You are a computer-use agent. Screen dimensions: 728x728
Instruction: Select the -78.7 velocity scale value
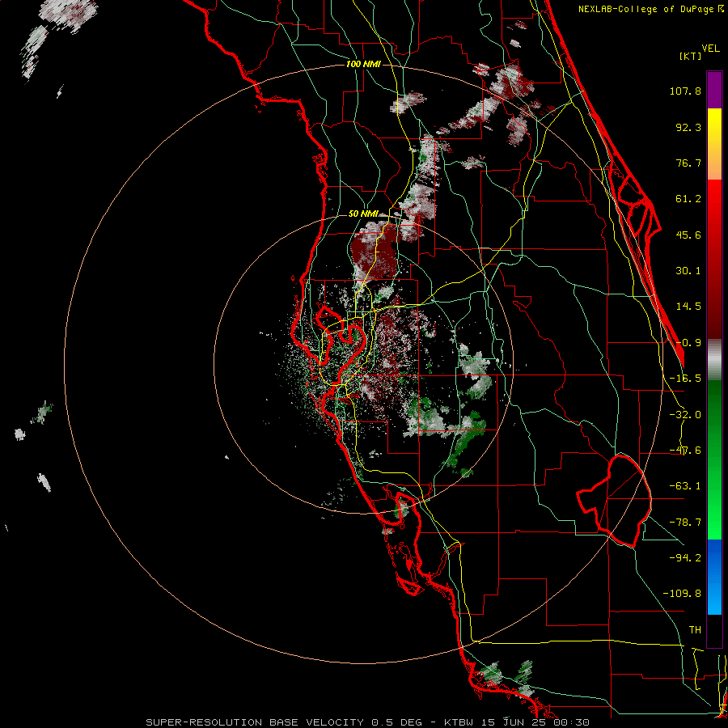pyautogui.click(x=685, y=523)
